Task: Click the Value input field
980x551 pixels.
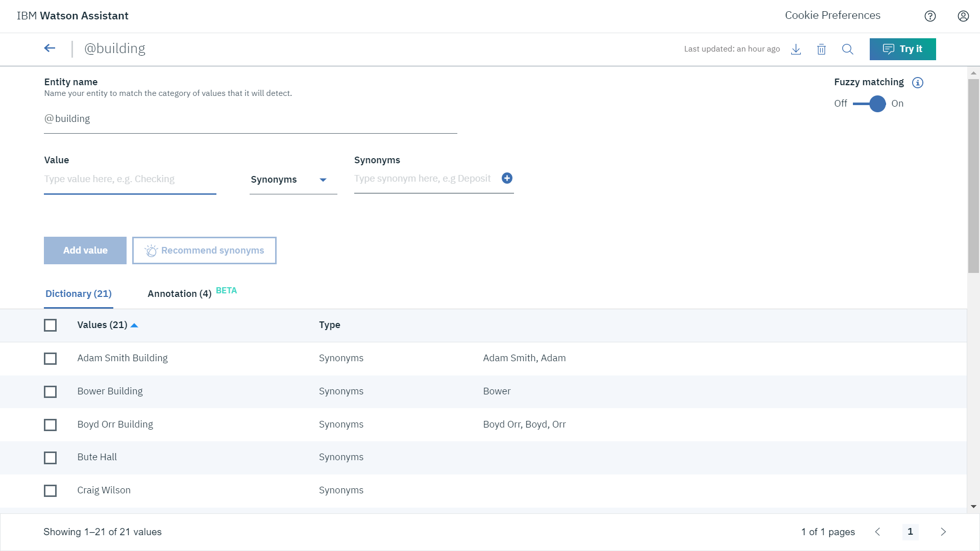Action: click(x=130, y=179)
